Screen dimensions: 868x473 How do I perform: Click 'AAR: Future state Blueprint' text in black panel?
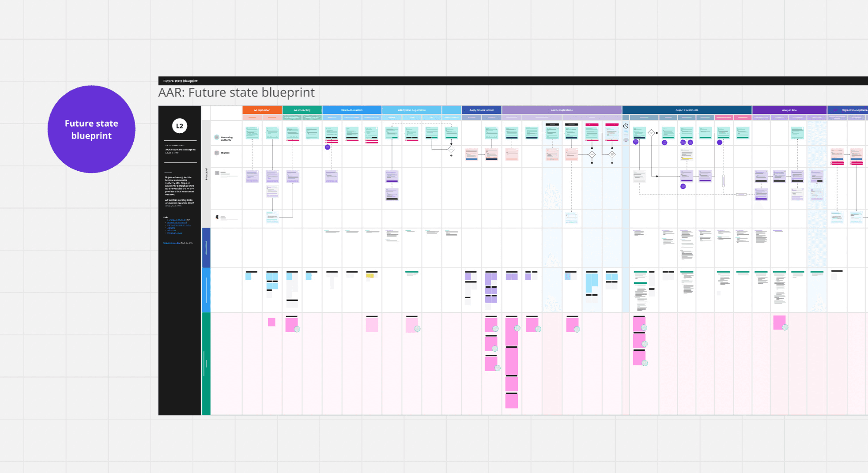tap(180, 150)
